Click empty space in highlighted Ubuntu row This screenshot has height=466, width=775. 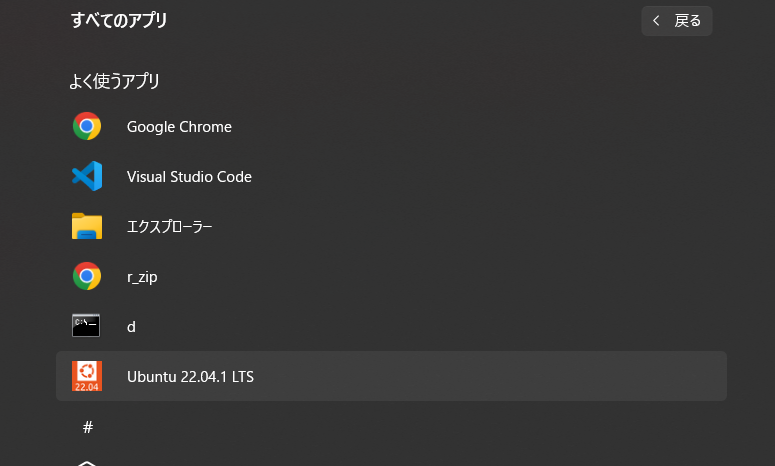click(x=489, y=376)
